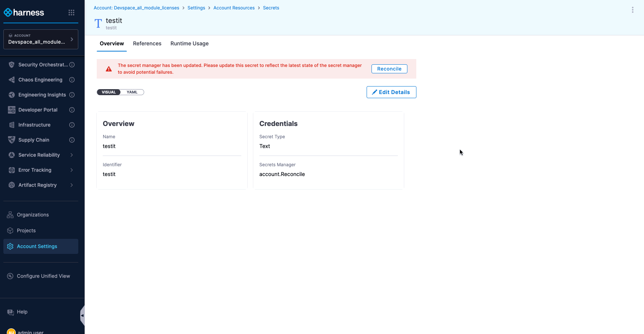Collapse the sidebar using the arrow handle
This screenshot has height=334, width=644.
[82, 315]
